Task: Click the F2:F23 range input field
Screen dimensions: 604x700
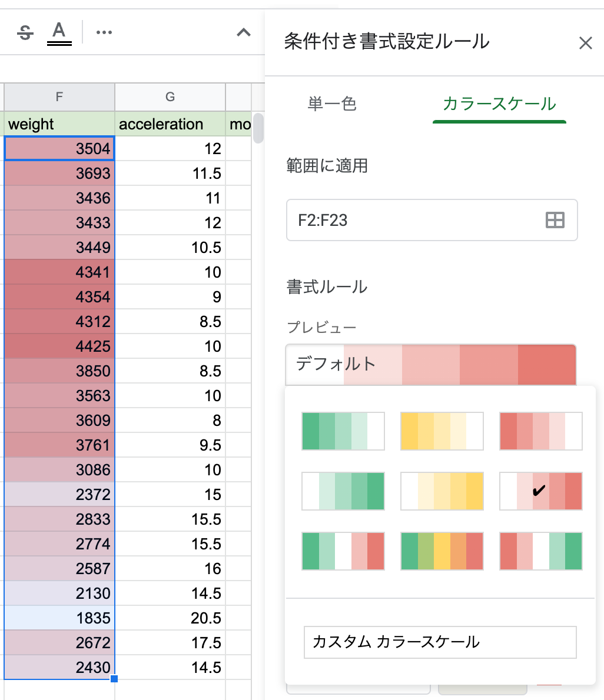Action: coord(412,220)
